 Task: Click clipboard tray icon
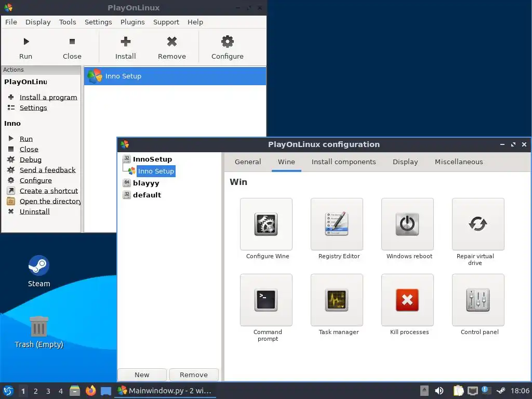tap(458, 391)
